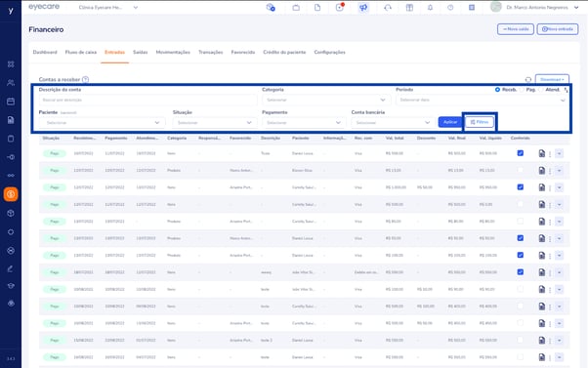Switch to the Dashboard tab
The image size is (588, 368).
pyautogui.click(x=45, y=52)
